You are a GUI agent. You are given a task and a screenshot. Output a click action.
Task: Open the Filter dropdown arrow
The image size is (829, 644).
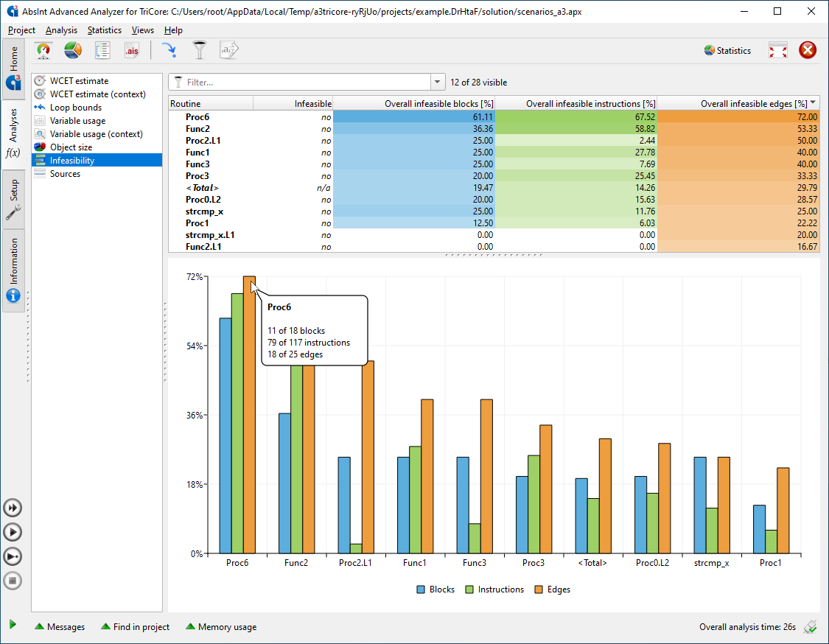coord(437,82)
